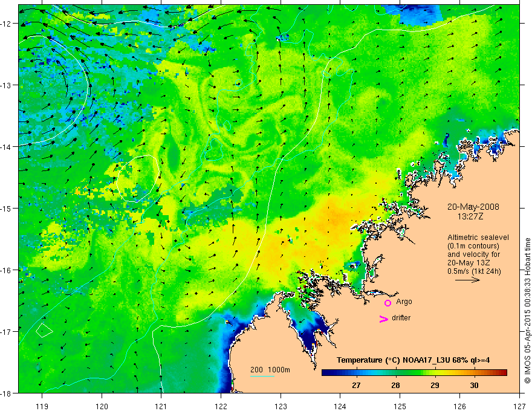Click the colorbar tick label '30'
Image resolution: width=532 pixels, height=411 pixels.
474,385
